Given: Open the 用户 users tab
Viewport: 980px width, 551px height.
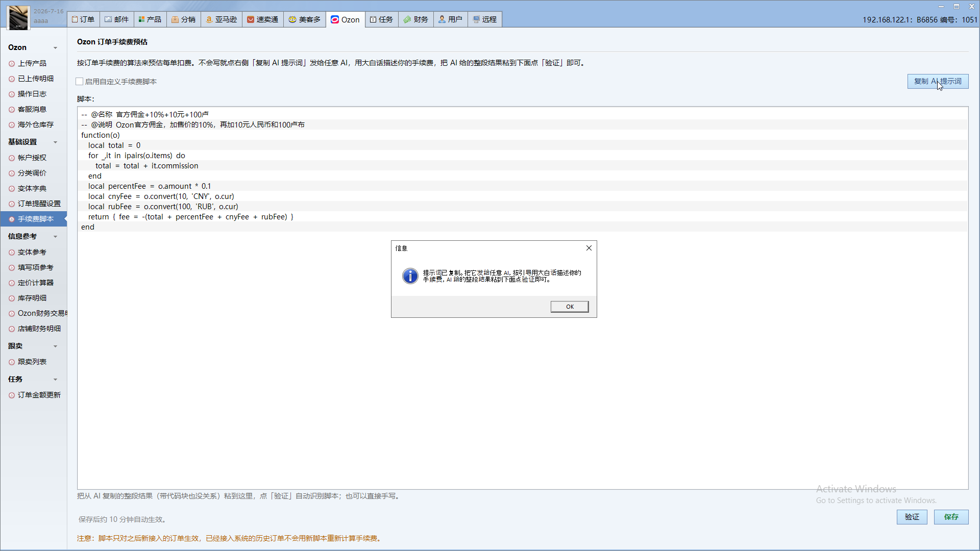Looking at the screenshot, I should click(x=451, y=19).
